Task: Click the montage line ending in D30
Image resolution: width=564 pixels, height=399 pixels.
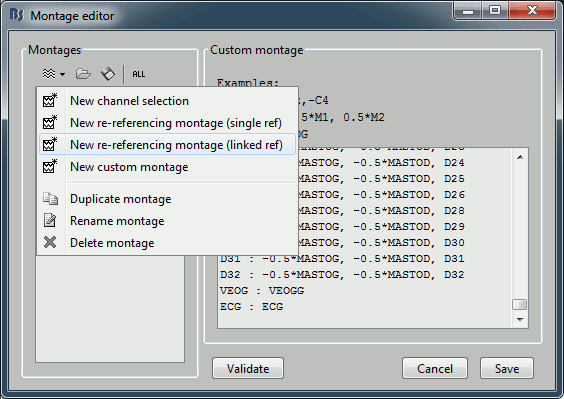Action: (x=381, y=242)
